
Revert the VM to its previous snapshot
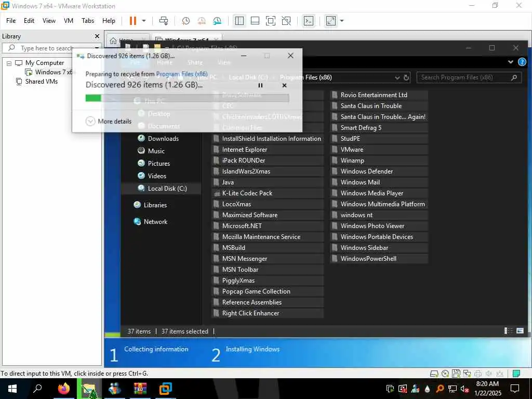click(x=202, y=21)
